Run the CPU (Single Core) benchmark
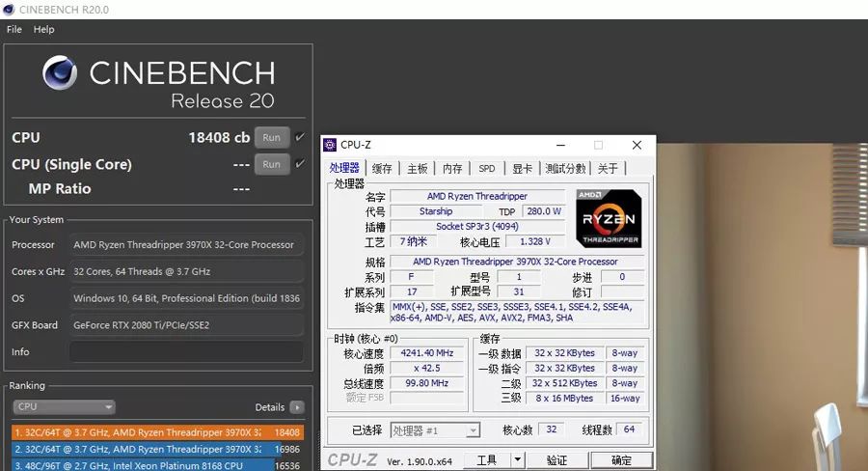868x471 pixels. point(272,164)
